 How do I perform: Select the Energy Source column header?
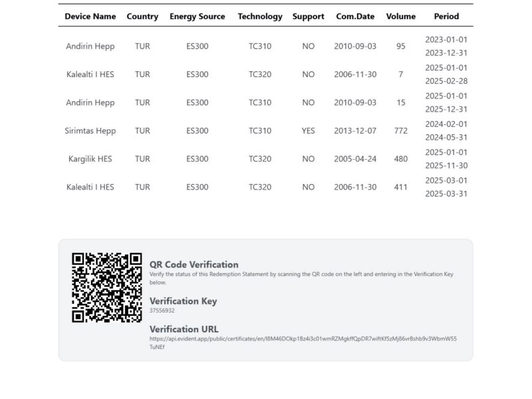197,16
